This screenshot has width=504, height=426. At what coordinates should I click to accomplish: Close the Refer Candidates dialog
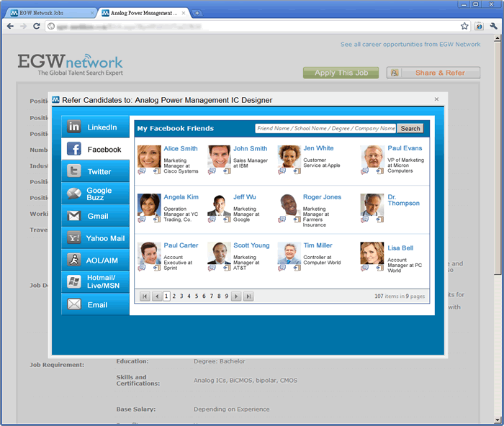tap(436, 99)
